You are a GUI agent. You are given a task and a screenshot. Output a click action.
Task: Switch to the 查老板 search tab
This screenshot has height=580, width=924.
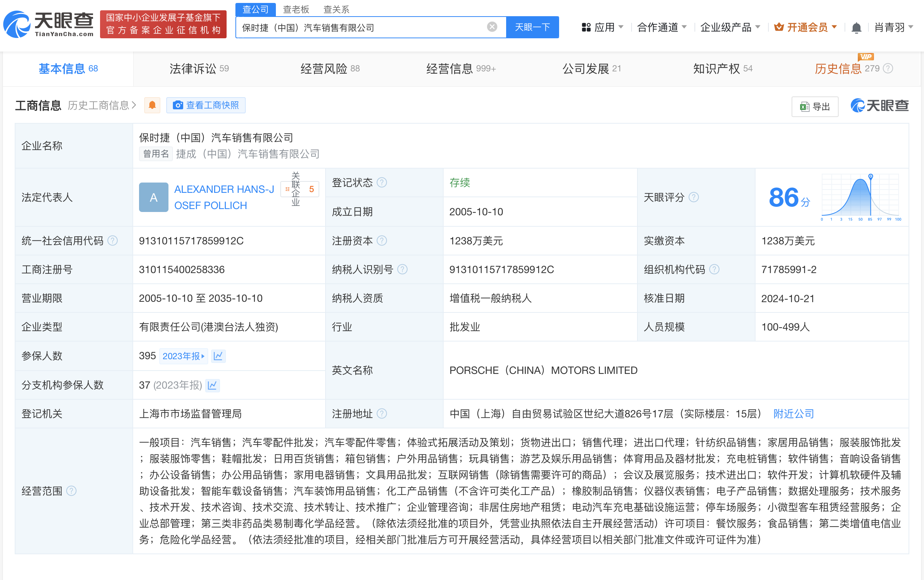pos(296,9)
